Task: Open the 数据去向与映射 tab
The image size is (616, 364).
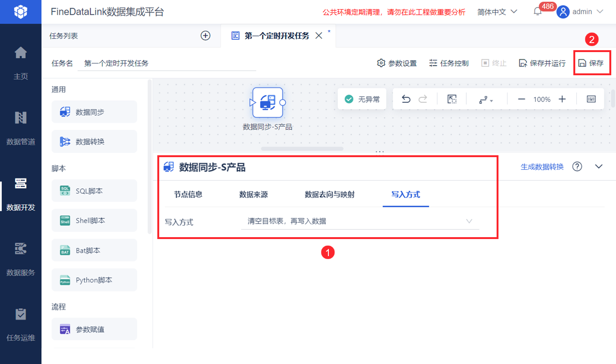Action: click(x=329, y=194)
